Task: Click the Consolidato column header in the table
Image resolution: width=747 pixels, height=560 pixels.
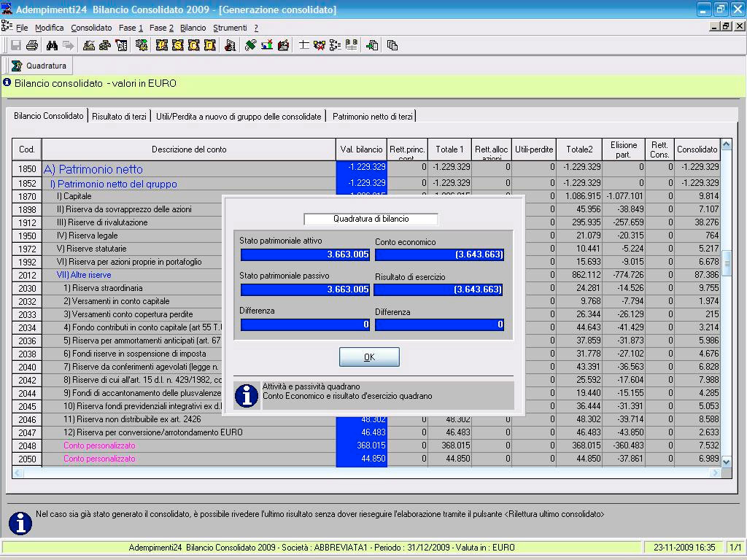Action: tap(697, 149)
